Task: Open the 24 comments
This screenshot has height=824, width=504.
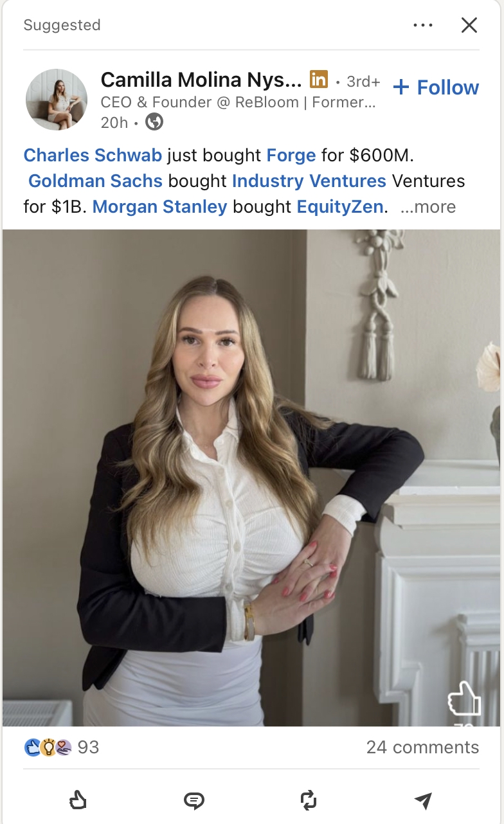Action: 422,747
